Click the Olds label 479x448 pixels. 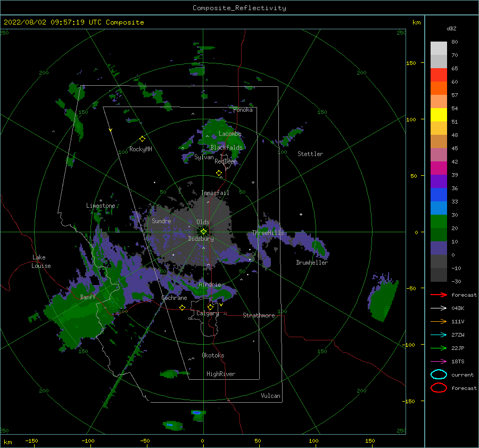pyautogui.click(x=203, y=222)
